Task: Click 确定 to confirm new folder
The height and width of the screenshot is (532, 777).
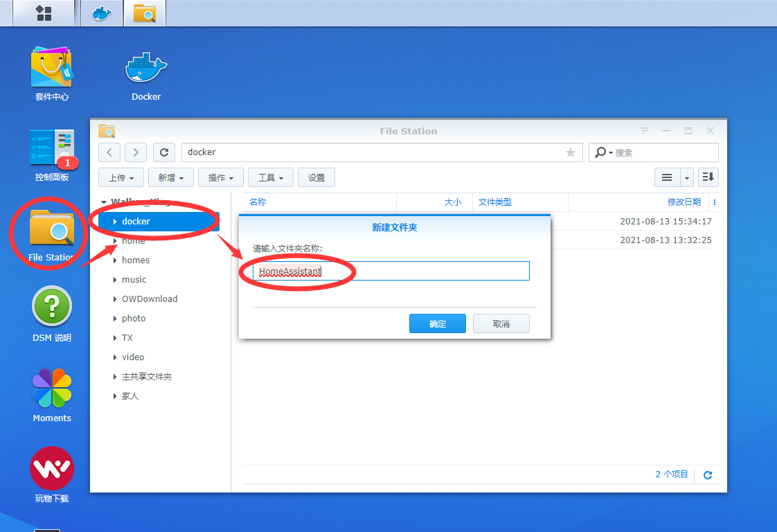Action: coord(438,324)
